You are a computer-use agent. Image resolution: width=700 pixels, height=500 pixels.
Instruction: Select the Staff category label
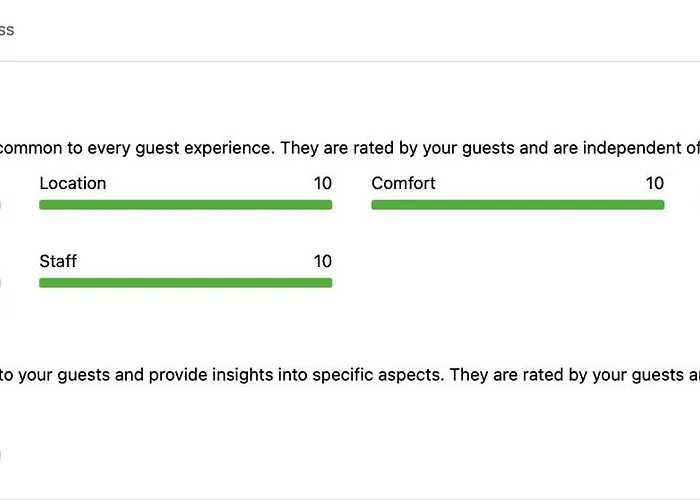(58, 261)
